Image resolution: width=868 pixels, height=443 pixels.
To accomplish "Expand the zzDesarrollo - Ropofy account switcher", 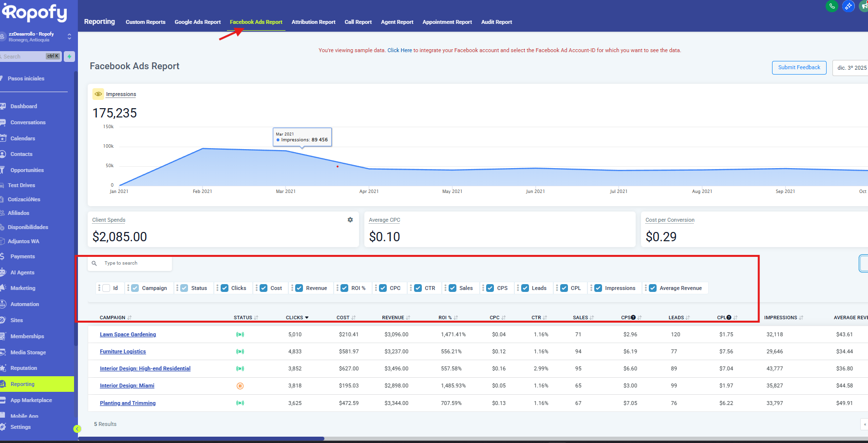I will click(x=69, y=37).
